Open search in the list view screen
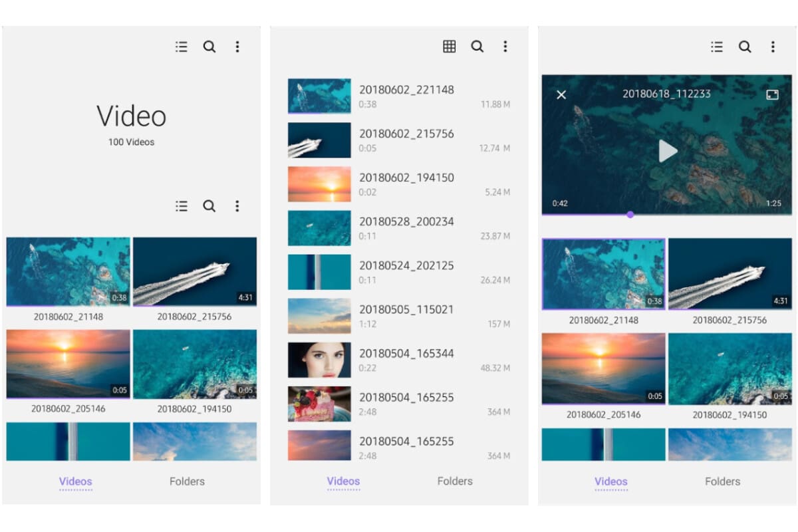Image resolution: width=798 pixels, height=532 pixels. [477, 47]
